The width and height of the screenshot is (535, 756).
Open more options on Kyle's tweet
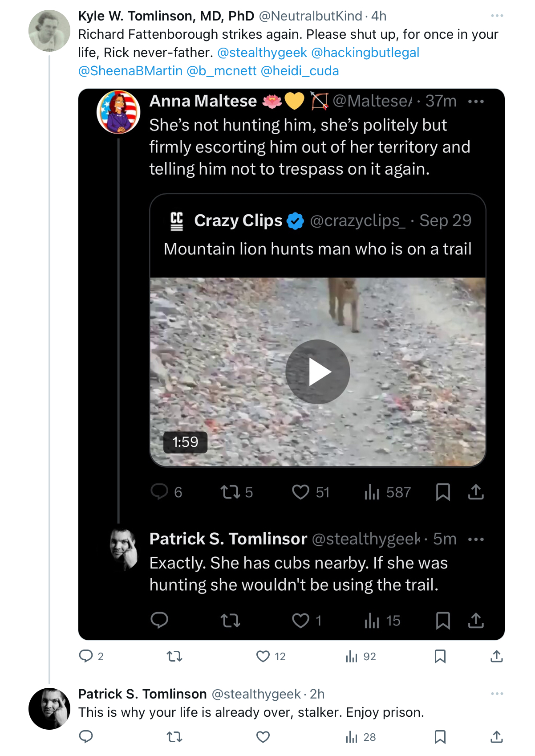point(497,16)
